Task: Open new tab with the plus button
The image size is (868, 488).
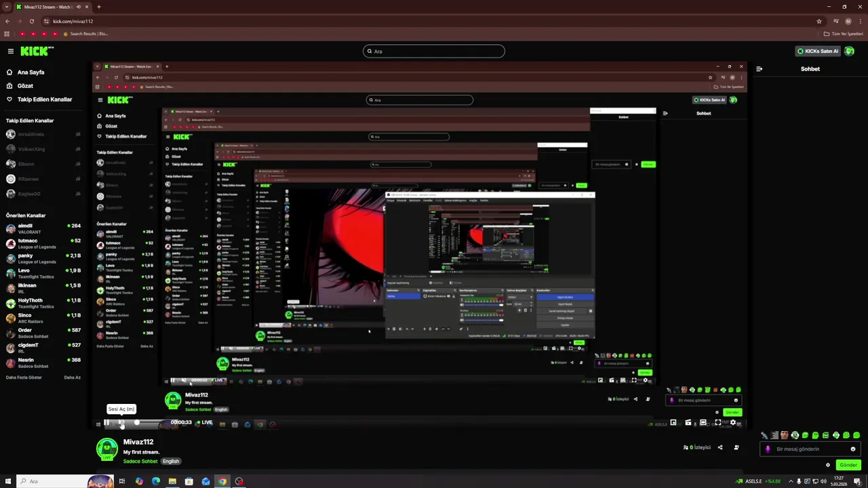Action: point(99,7)
